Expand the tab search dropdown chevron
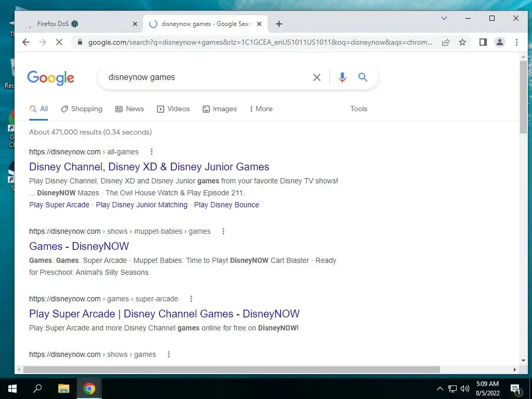The height and width of the screenshot is (399, 532). (444, 18)
